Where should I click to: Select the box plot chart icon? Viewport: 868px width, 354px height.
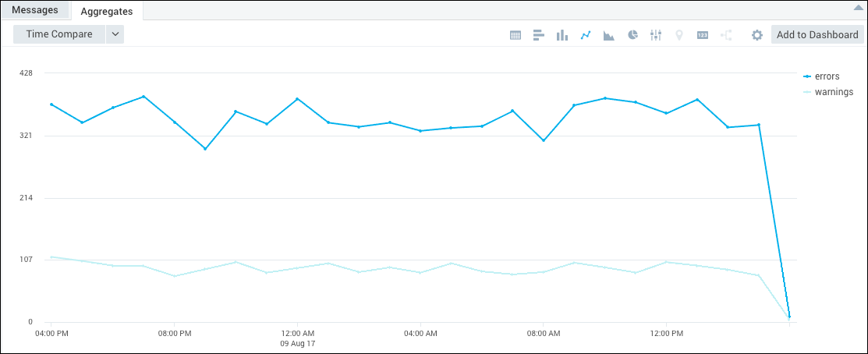coord(656,35)
